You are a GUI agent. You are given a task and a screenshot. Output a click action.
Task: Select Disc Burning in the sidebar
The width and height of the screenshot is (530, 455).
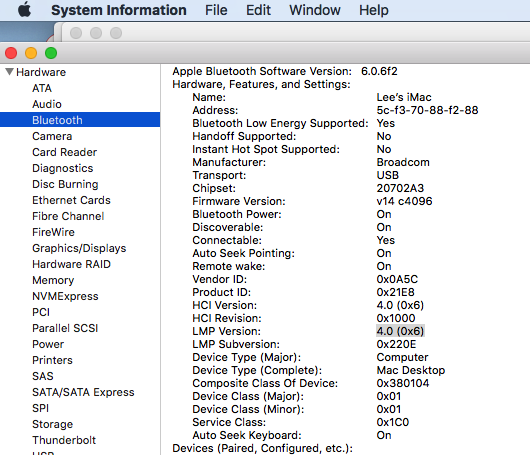coord(65,184)
